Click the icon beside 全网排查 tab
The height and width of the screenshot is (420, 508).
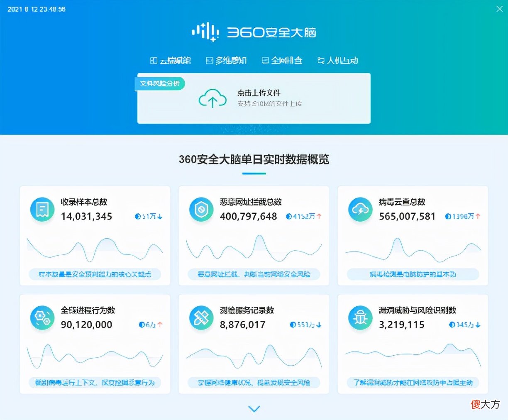(x=265, y=61)
